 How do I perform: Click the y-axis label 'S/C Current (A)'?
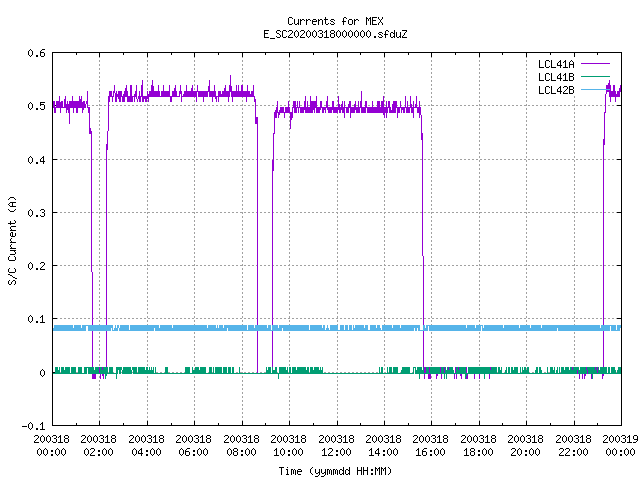(x=13, y=241)
